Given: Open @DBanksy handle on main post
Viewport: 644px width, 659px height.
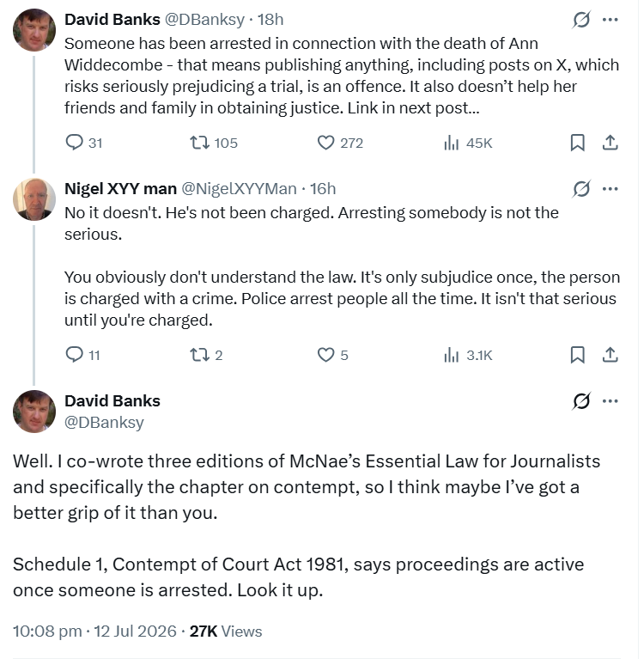Looking at the screenshot, I should tap(104, 422).
